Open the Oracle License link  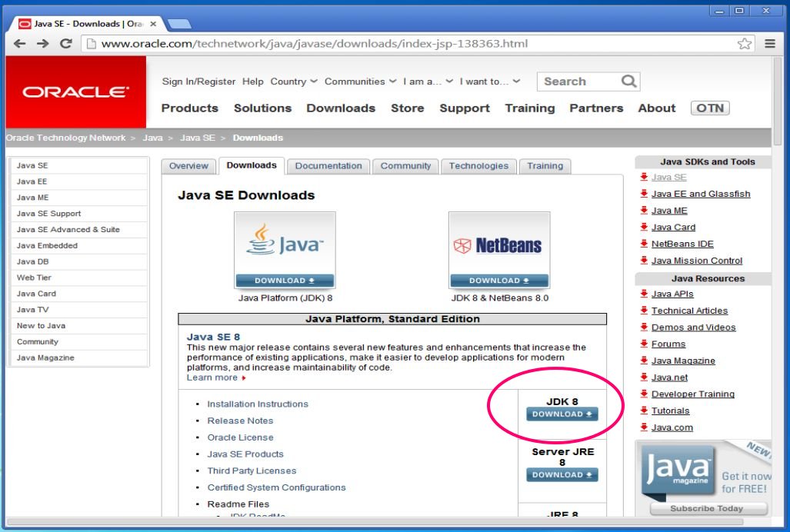point(240,437)
